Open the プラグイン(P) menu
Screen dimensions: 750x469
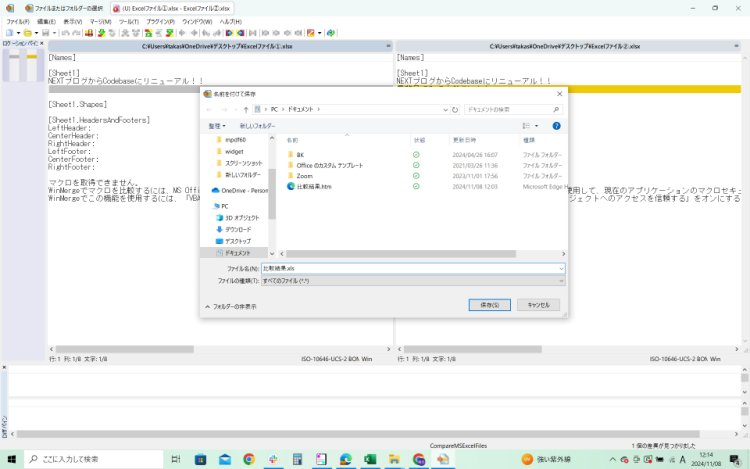(x=160, y=20)
